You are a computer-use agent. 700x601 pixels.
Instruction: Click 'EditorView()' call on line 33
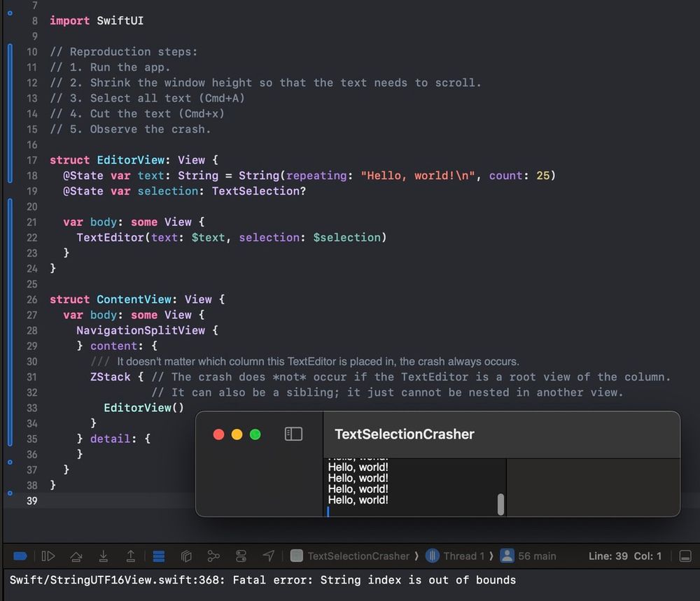143,408
